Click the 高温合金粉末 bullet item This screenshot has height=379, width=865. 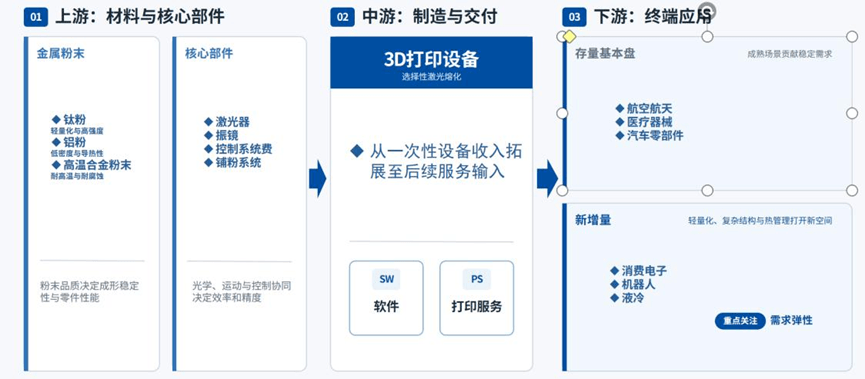(x=92, y=165)
